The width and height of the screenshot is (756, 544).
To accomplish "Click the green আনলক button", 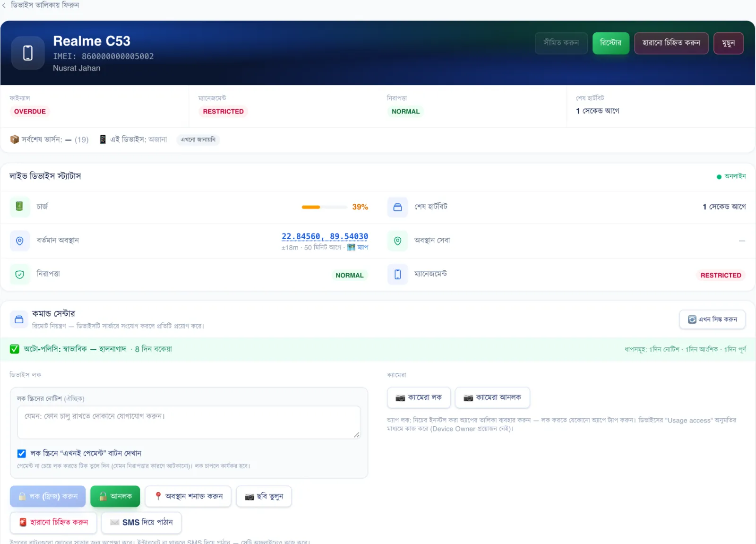I will [x=115, y=496].
